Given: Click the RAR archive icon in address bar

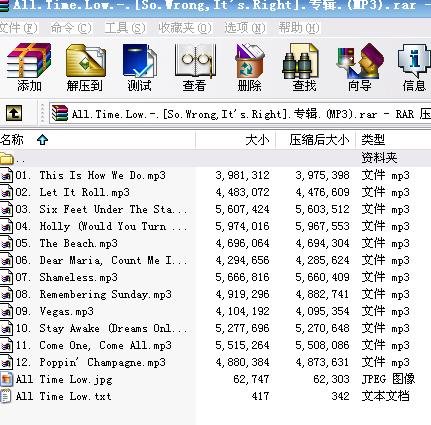Looking at the screenshot, I should point(60,113).
